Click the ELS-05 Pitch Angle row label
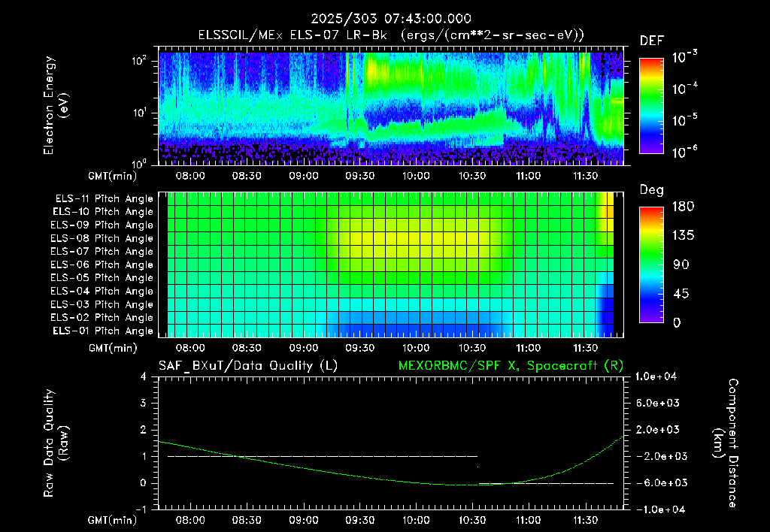The width and height of the screenshot is (770, 532). [102, 278]
